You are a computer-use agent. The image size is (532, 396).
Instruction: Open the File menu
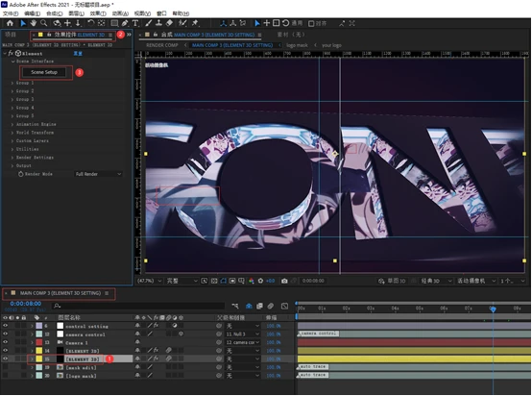(11, 13)
